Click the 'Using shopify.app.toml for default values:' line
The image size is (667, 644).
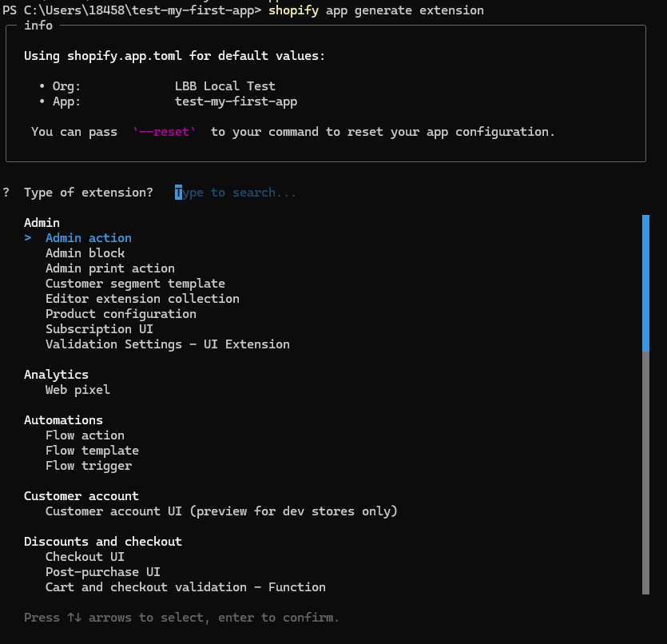(174, 56)
